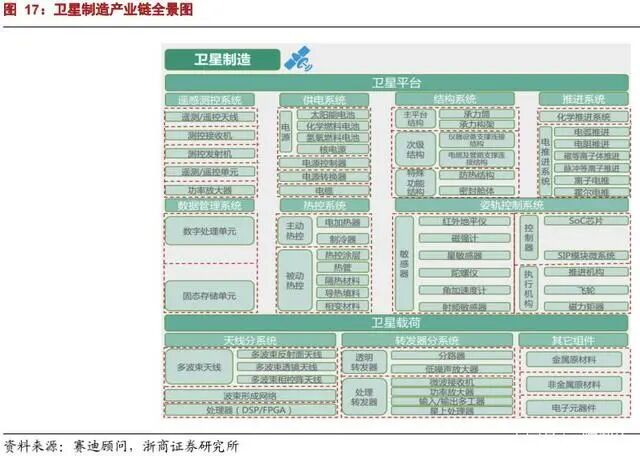Screen dimensions: 640x456
Task: Select the 卫星制造 title box
Action: pyautogui.click(x=222, y=60)
